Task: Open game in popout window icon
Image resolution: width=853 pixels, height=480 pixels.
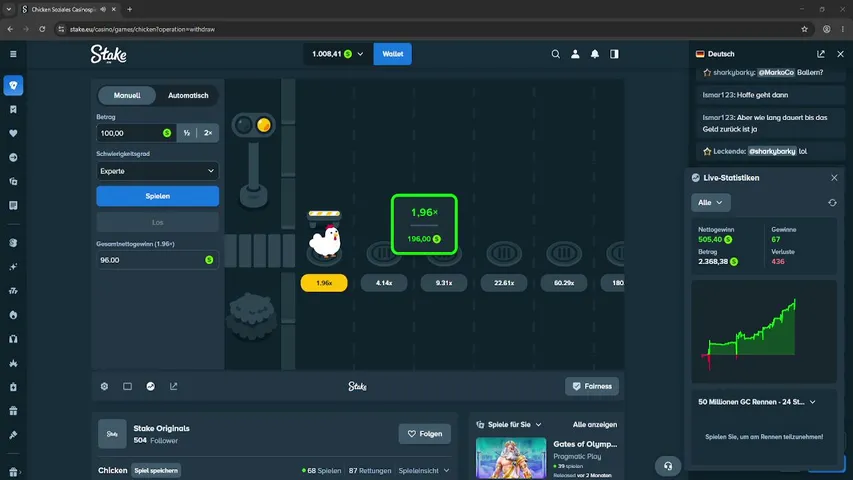Action: pos(174,386)
